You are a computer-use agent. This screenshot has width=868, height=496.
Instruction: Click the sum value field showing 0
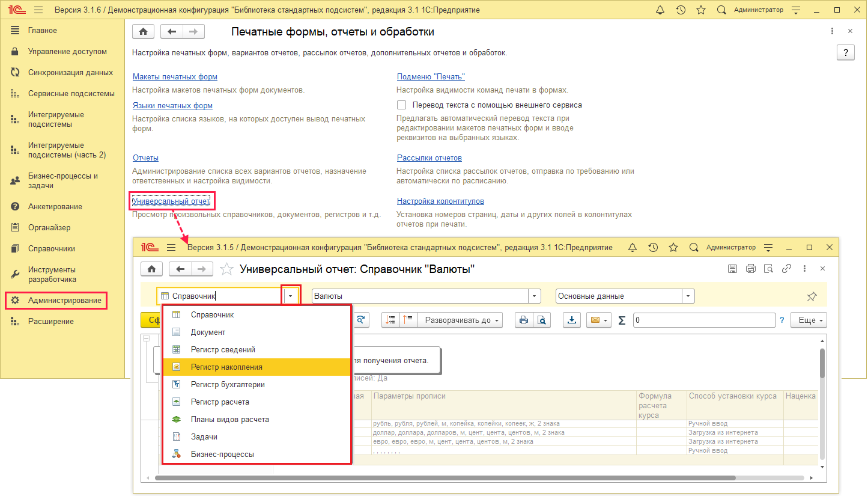point(705,320)
